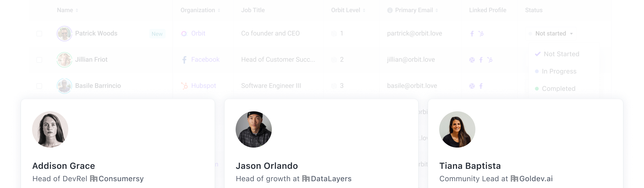Click HubSpot icon in Patrick Woods' linked profile
Viewport: 644px width, 188px height.
(481, 33)
